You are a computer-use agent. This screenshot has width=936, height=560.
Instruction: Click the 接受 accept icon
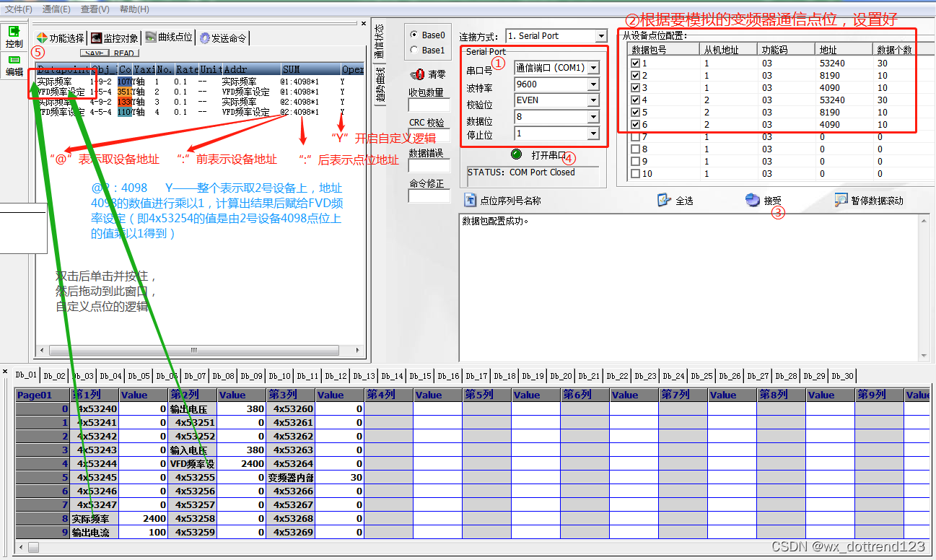753,200
